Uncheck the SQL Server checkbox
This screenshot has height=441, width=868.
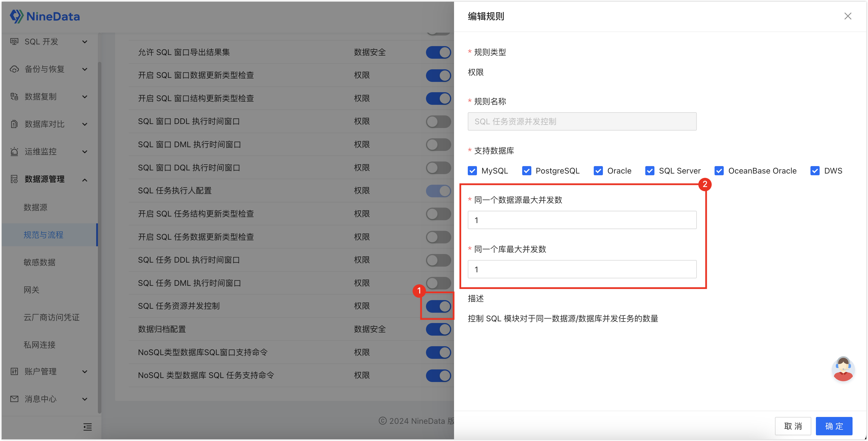[x=650, y=171]
